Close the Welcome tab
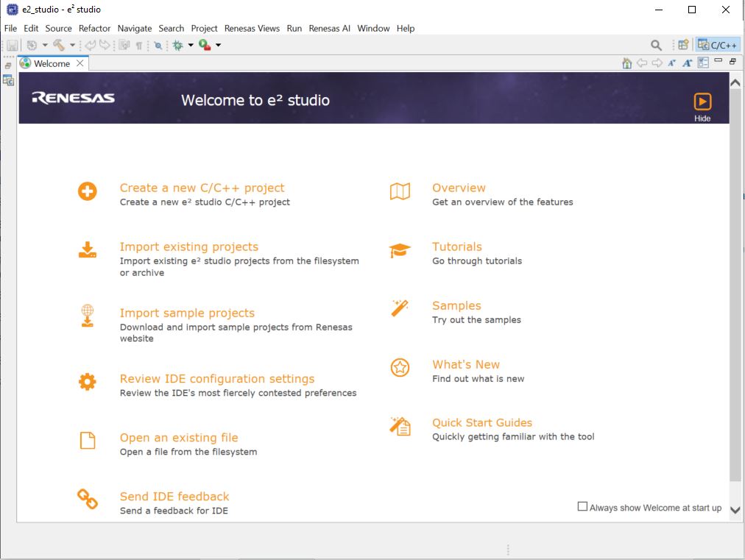This screenshot has height=560, width=745. click(x=80, y=63)
